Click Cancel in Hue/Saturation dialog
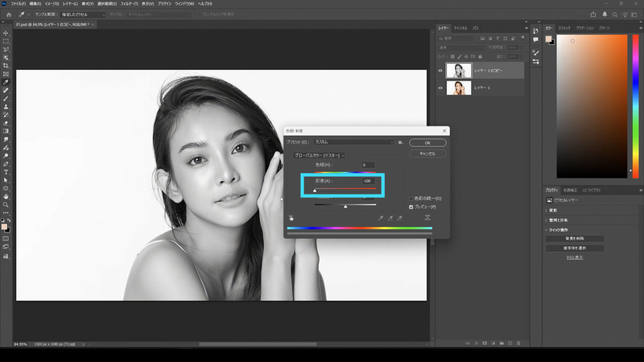Image resolution: width=644 pixels, height=362 pixels. (427, 154)
